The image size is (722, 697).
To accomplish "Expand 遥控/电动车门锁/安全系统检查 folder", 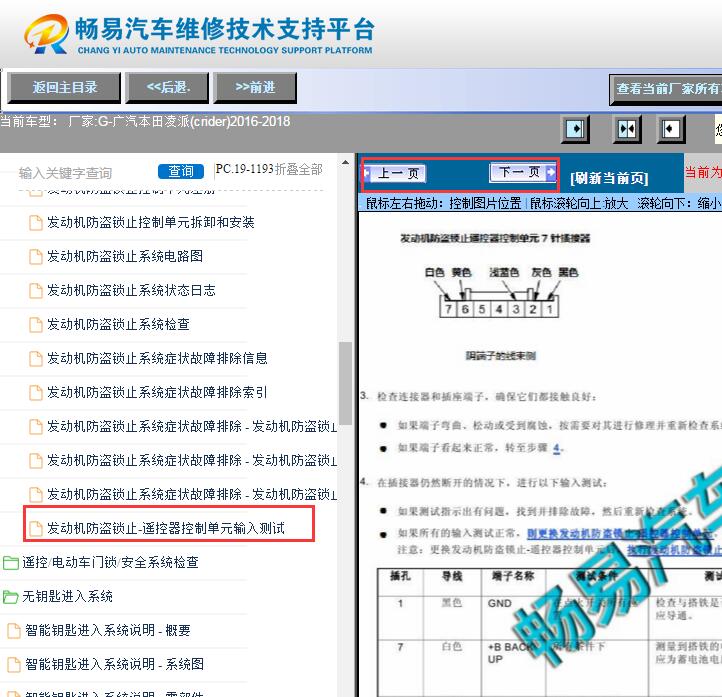I will pyautogui.click(x=111, y=563).
